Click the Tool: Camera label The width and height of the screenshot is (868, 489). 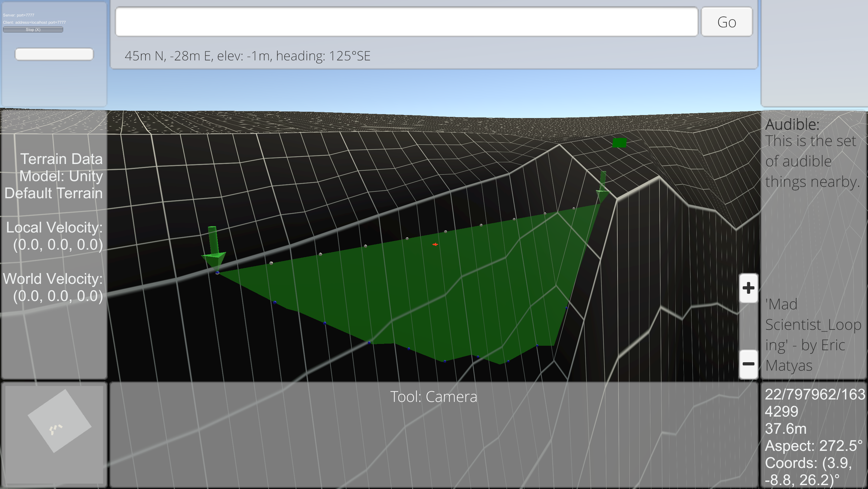click(434, 397)
